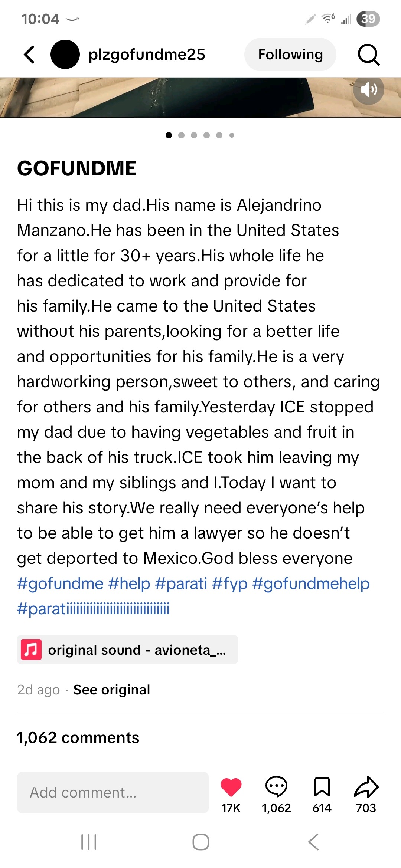Image resolution: width=401 pixels, height=868 pixels.
Task: Tap the back arrow at top left
Action: [29, 55]
